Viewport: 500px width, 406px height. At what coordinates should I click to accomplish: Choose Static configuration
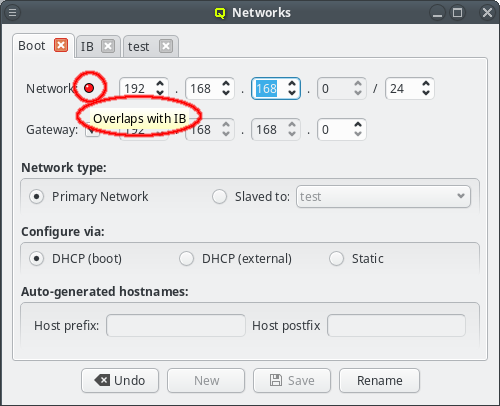pyautogui.click(x=336, y=258)
